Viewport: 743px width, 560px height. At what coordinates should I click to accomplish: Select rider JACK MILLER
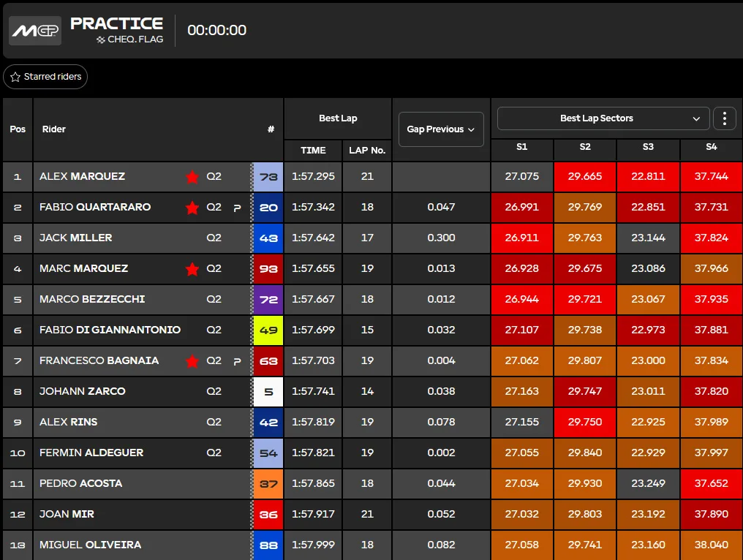pyautogui.click(x=76, y=238)
